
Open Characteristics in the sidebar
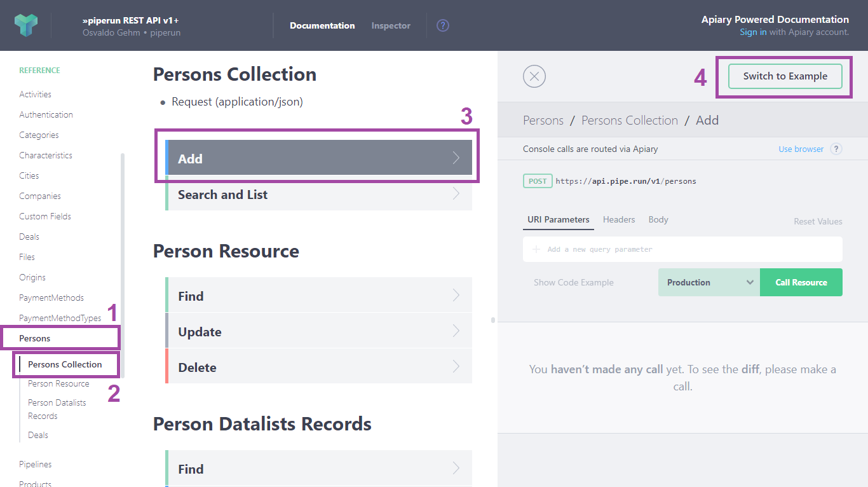click(x=46, y=155)
